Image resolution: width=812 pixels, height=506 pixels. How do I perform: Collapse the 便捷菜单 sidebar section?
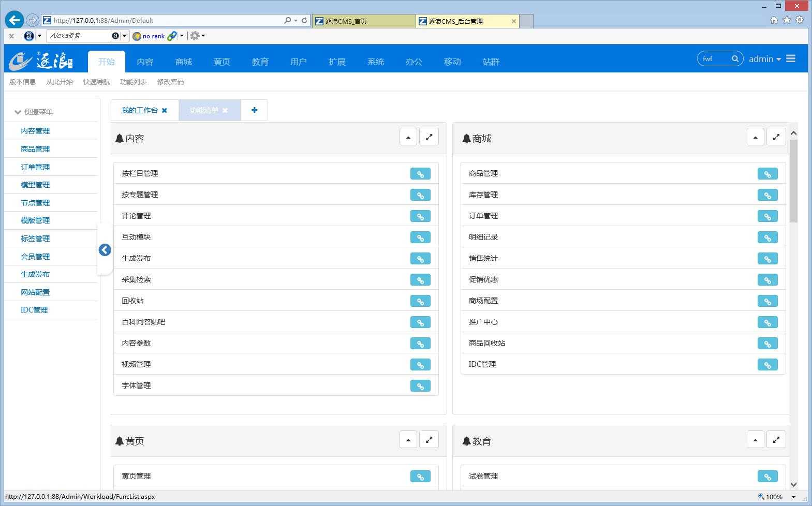34,112
